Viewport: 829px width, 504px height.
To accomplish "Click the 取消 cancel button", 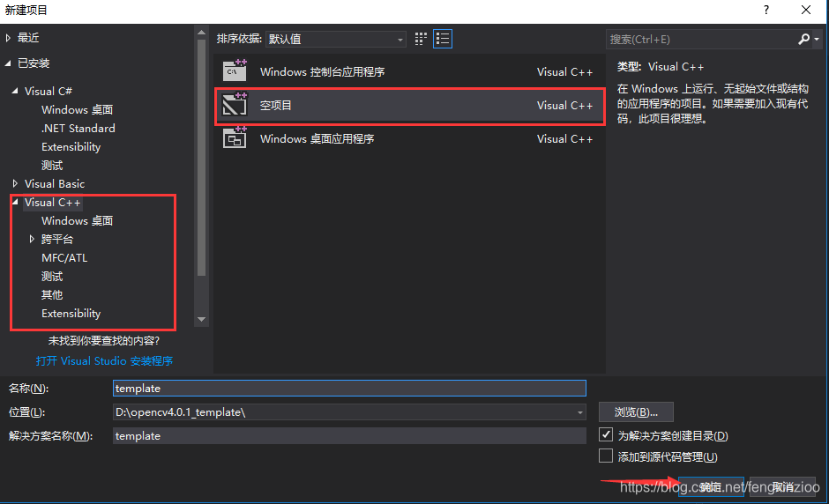I will point(782,486).
